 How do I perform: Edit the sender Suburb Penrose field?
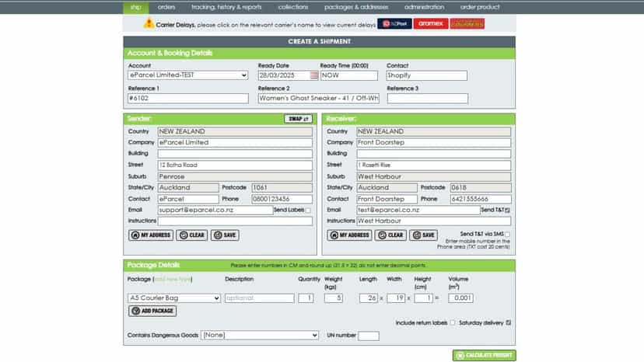(x=235, y=176)
